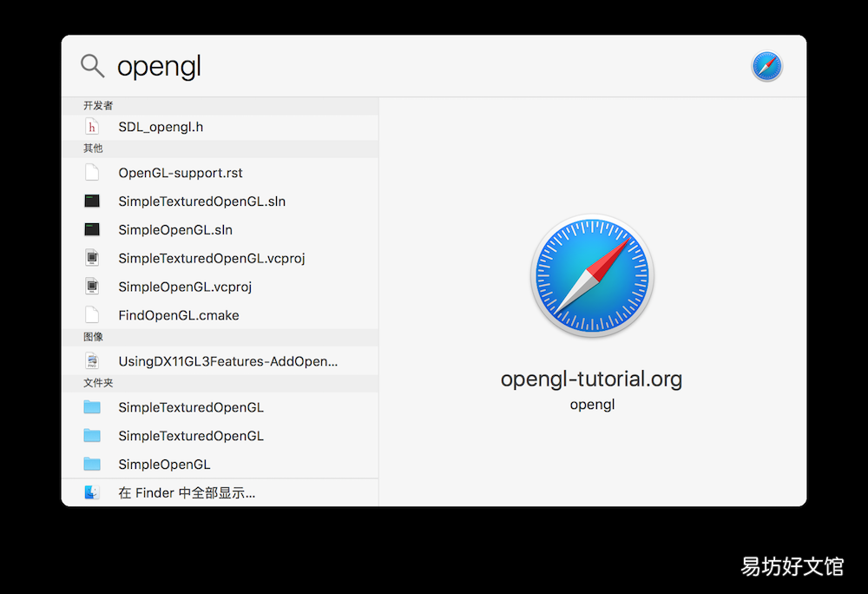Viewport: 868px width, 594px height.
Task: Click the small Safari icon in the search bar
Action: 766,66
